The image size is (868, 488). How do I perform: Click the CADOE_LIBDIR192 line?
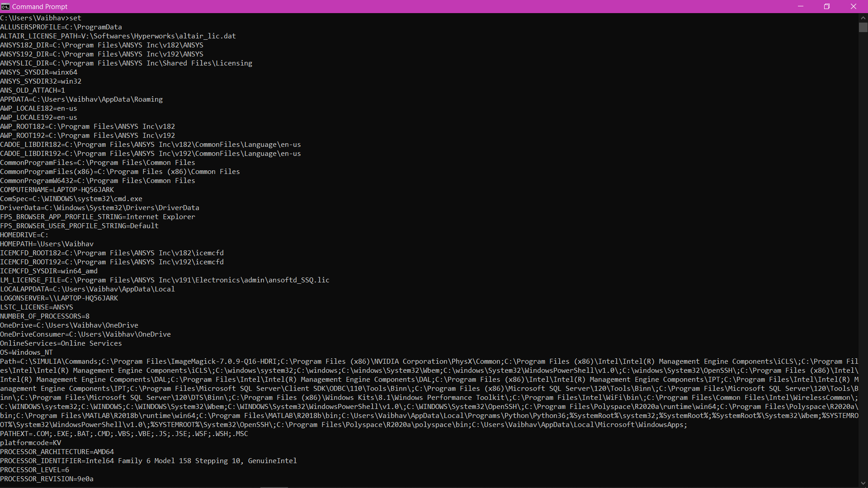(x=151, y=154)
